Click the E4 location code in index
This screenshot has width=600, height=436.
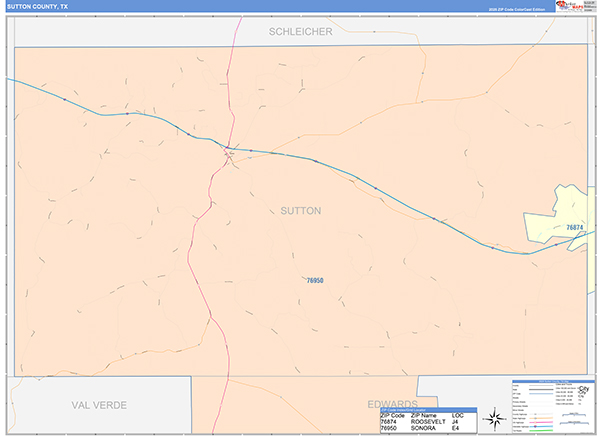click(456, 429)
